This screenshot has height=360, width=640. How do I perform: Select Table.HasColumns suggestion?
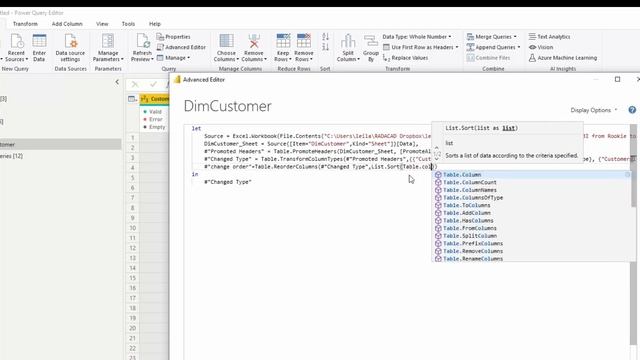pyautogui.click(x=531, y=220)
